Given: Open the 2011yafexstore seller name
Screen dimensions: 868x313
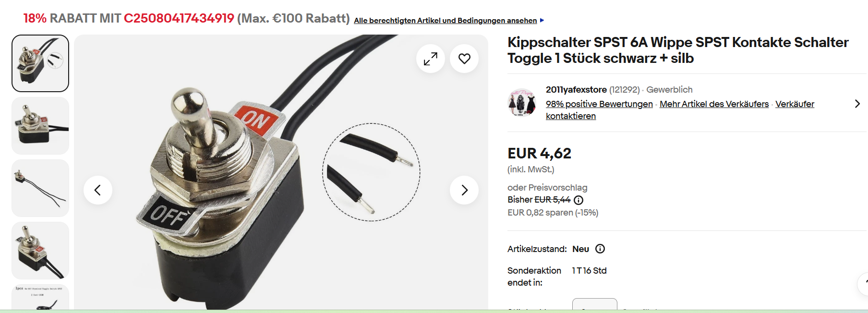Looking at the screenshot, I should (576, 89).
